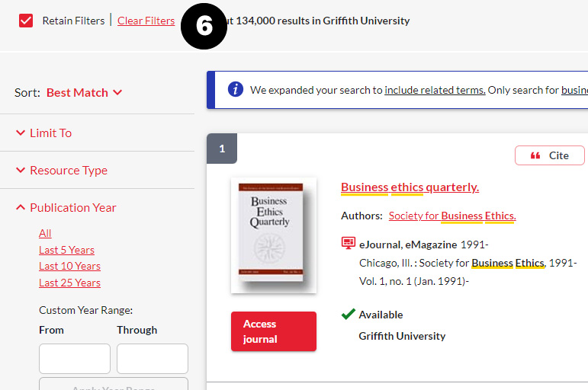588x390 pixels.
Task: Click the Clear Filters link
Action: click(x=146, y=21)
